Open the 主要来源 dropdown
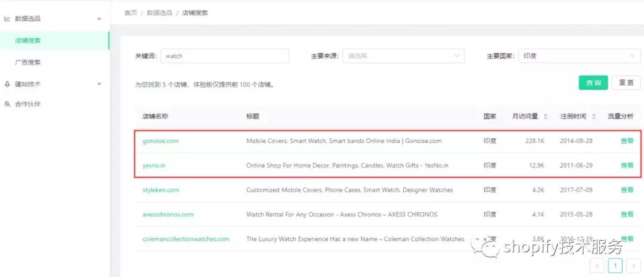 pos(403,56)
